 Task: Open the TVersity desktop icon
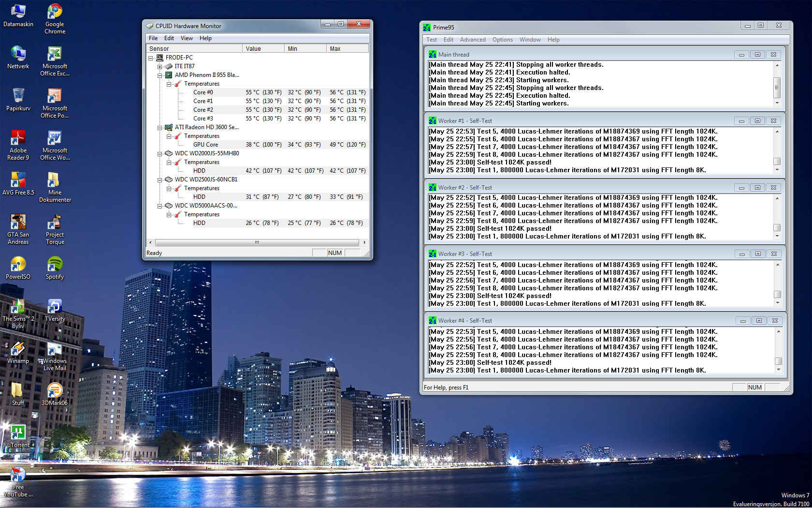coord(55,310)
